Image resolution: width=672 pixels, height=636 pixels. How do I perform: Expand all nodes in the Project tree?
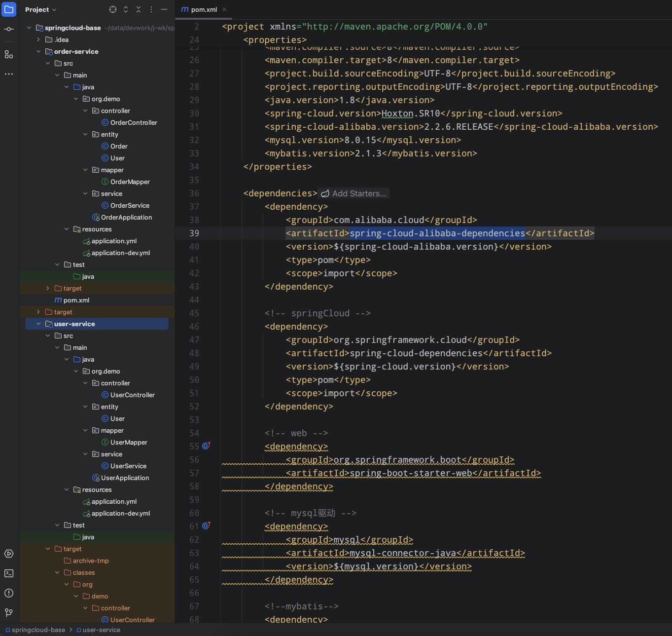tap(125, 9)
